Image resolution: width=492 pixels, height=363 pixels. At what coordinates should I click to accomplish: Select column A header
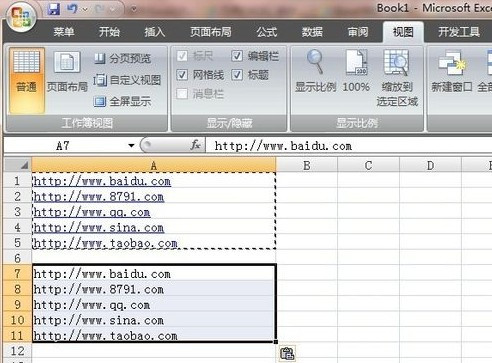tap(154, 165)
